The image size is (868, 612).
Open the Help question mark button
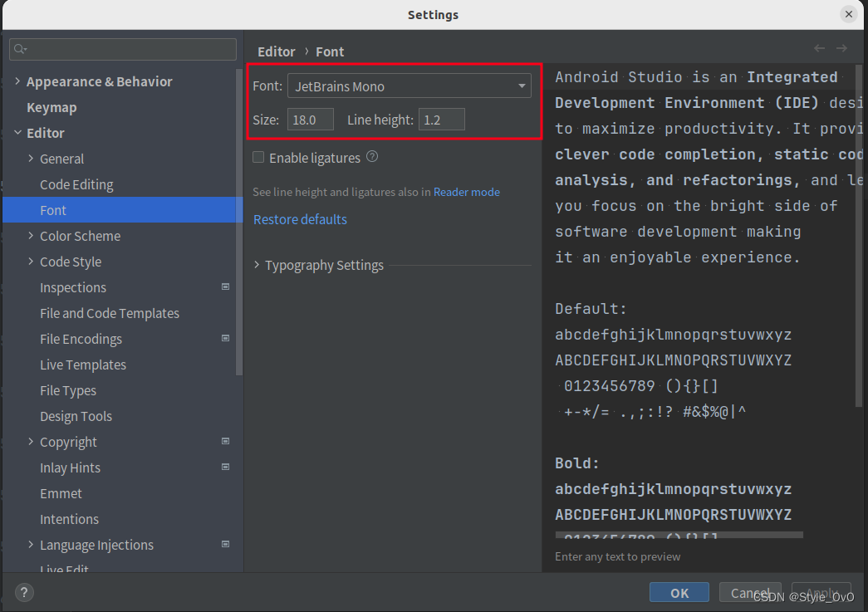[x=24, y=593]
